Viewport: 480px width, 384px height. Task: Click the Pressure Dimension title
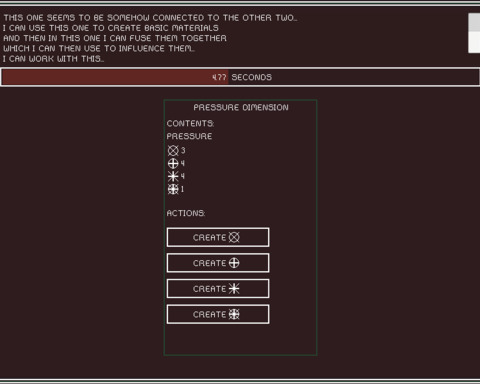click(x=241, y=108)
